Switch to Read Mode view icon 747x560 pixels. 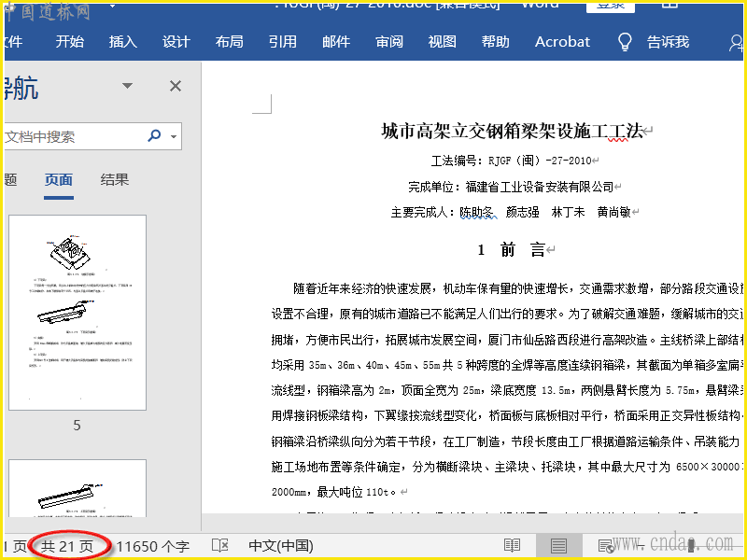click(512, 545)
